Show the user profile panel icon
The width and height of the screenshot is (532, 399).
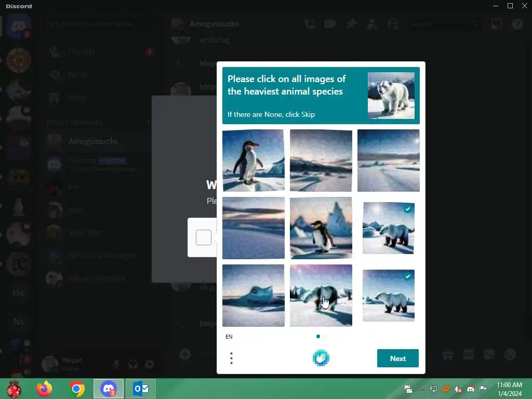coord(393,24)
